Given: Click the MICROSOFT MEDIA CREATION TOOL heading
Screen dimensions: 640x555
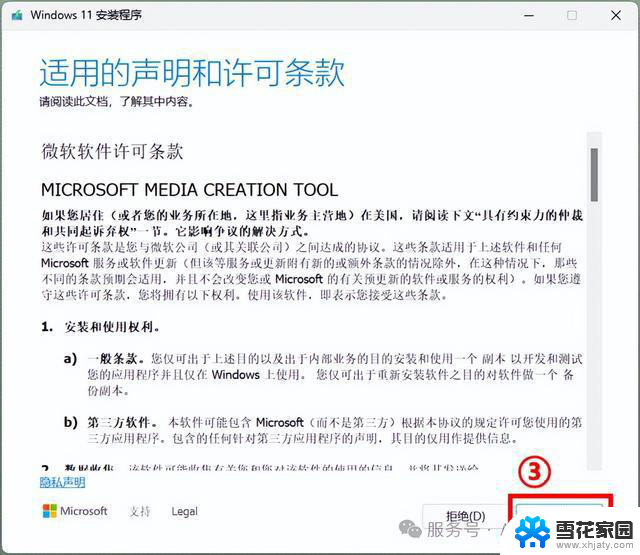Looking at the screenshot, I should 190,190.
